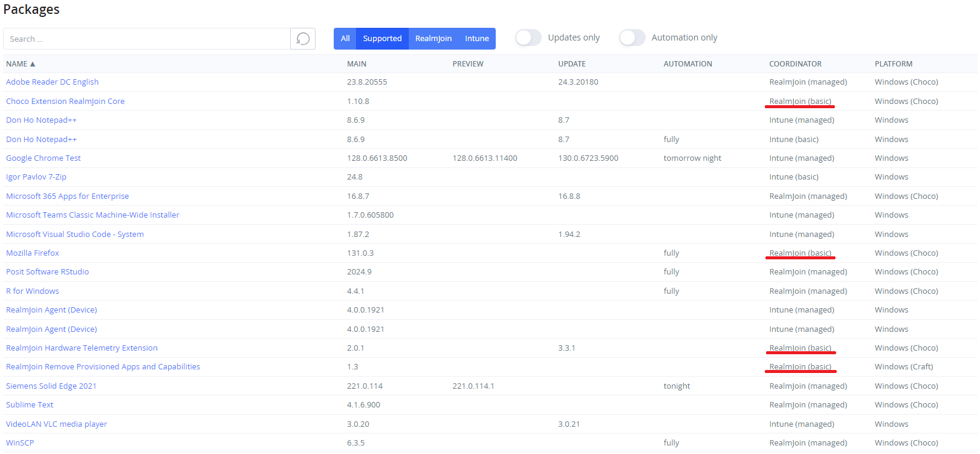Enable the Automation only switch
Viewport: 980px width, 454px height.
click(632, 37)
